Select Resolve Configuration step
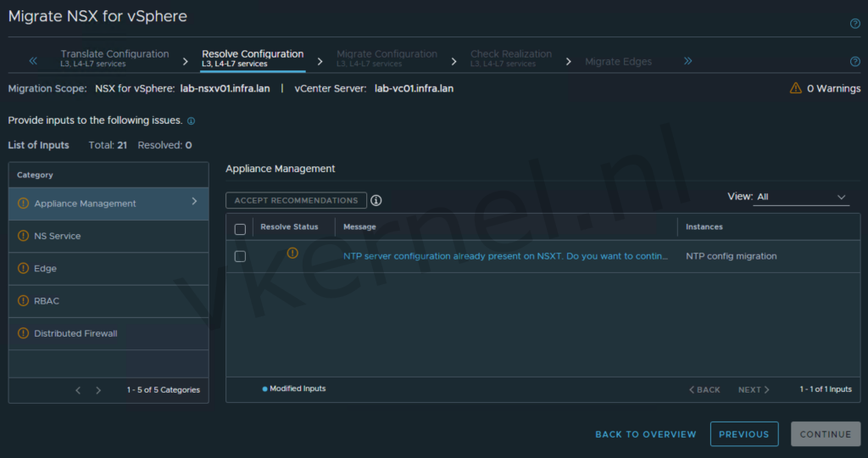 pos(253,58)
